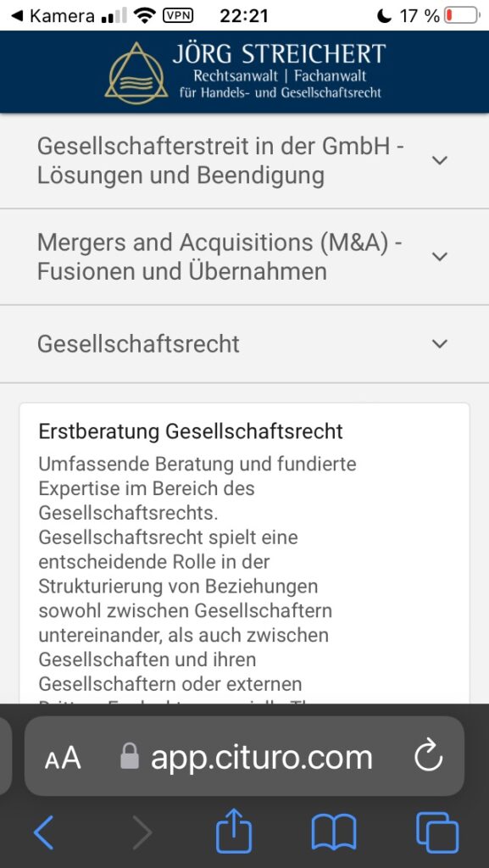
Task: Reload the page with refresh icon
Action: [429, 756]
